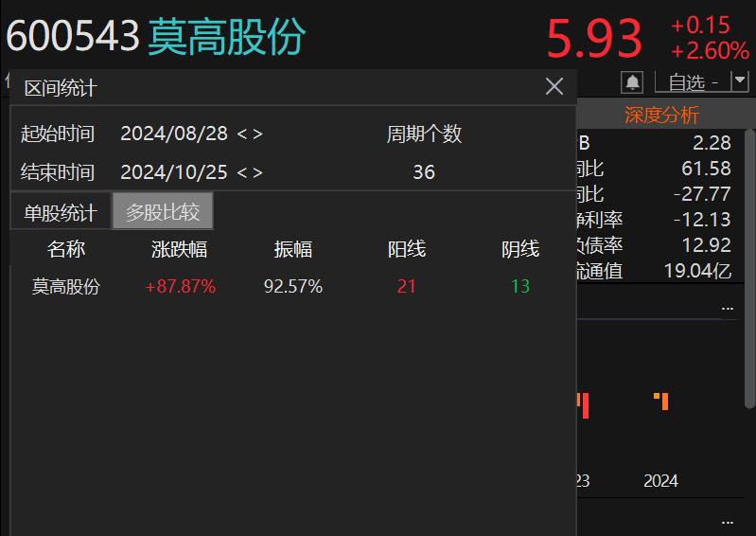Click the current price 5.93
The height and width of the screenshot is (536, 756).
pos(594,39)
